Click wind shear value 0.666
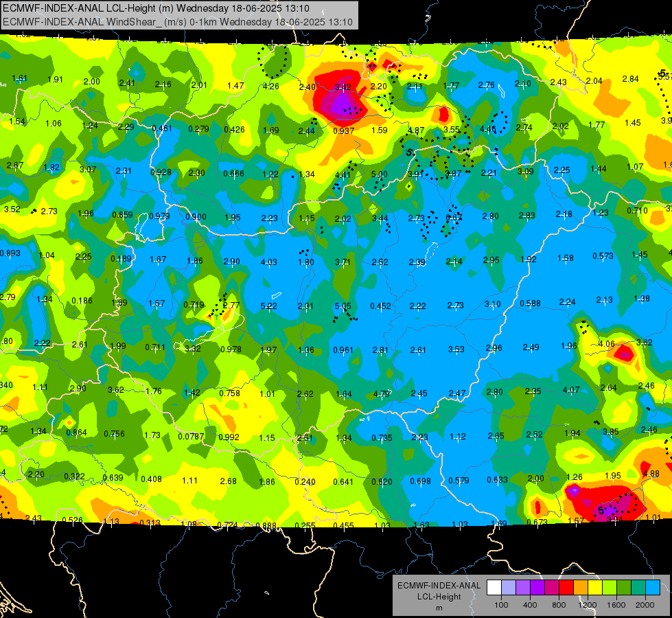Image resolution: width=672 pixels, height=618 pixels. [233, 174]
